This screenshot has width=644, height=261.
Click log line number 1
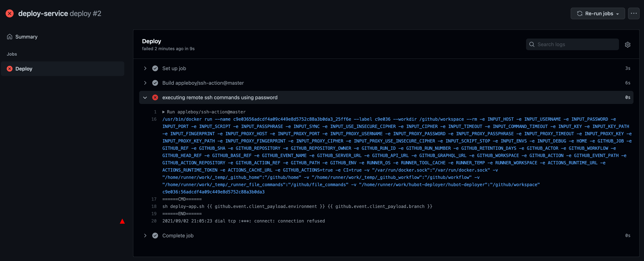tap(155, 112)
